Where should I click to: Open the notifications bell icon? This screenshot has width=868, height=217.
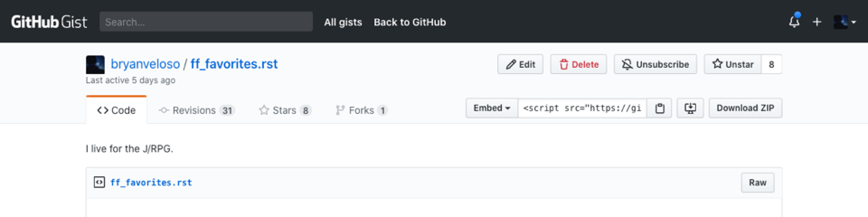click(794, 21)
